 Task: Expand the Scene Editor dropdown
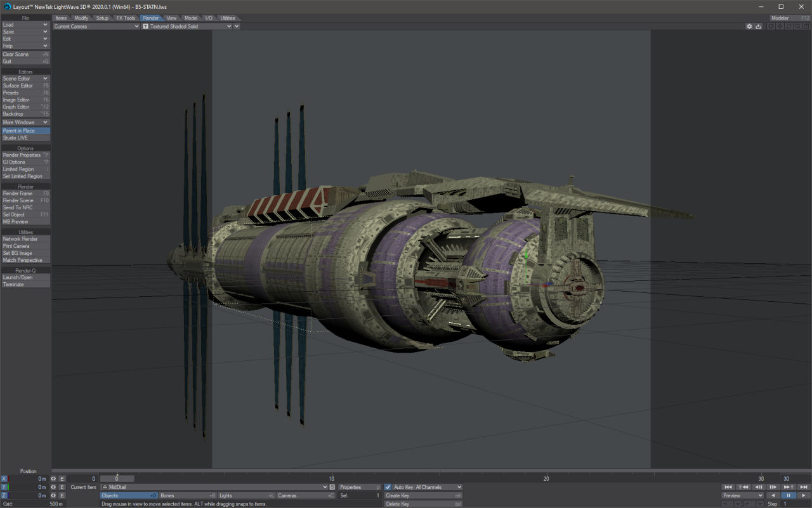(x=25, y=79)
